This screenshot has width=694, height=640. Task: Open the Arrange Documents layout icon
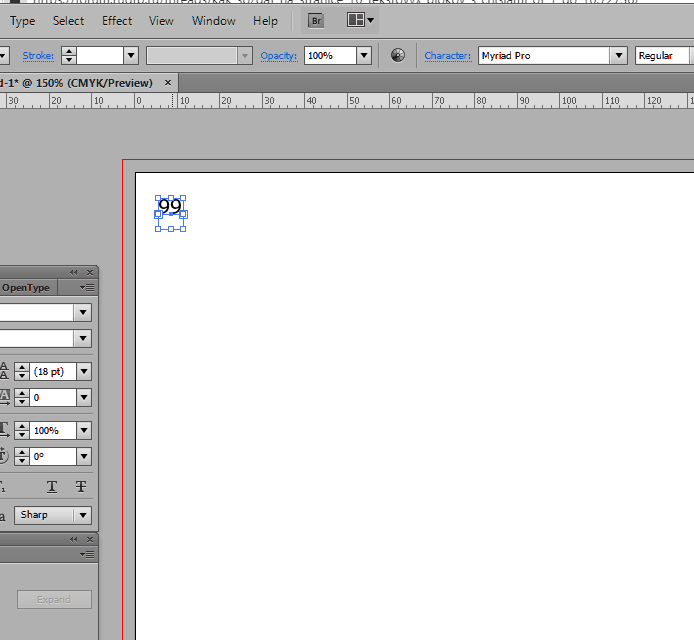point(360,20)
